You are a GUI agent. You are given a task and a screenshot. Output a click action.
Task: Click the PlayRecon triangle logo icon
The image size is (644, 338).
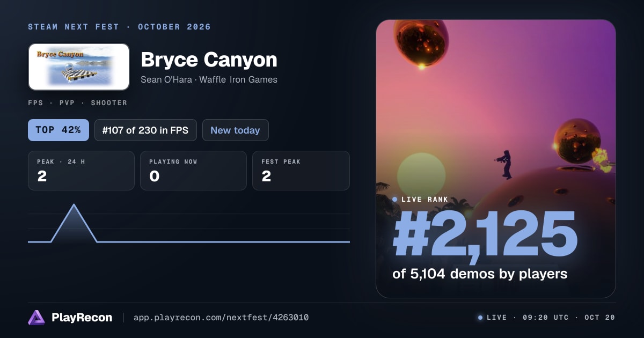click(36, 318)
